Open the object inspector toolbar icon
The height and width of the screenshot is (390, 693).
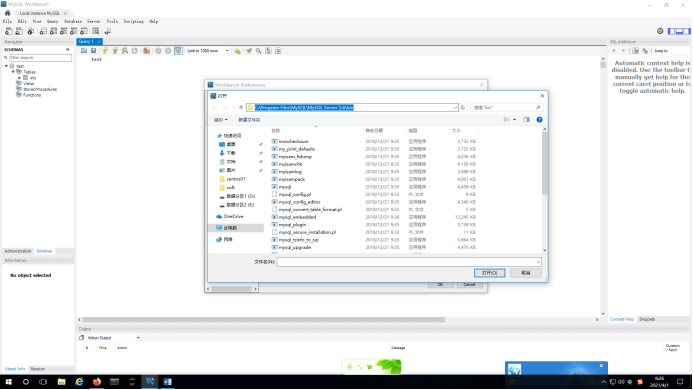coord(30,31)
